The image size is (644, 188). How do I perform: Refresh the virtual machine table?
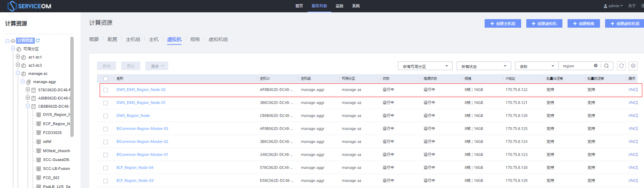[621, 66]
